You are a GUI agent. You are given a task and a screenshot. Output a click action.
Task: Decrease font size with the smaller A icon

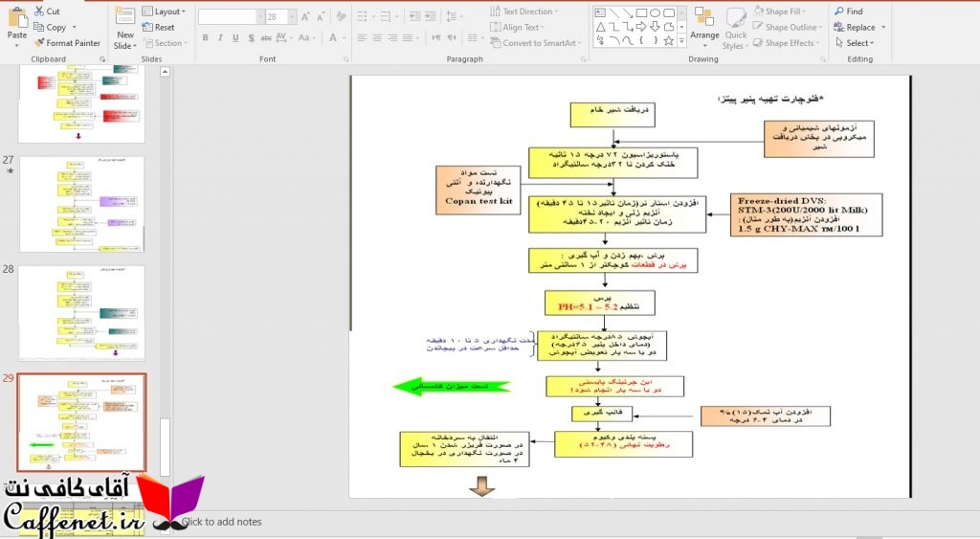pos(320,17)
